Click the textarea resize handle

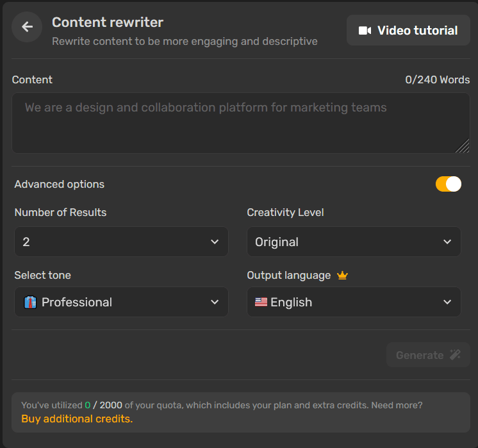click(463, 147)
